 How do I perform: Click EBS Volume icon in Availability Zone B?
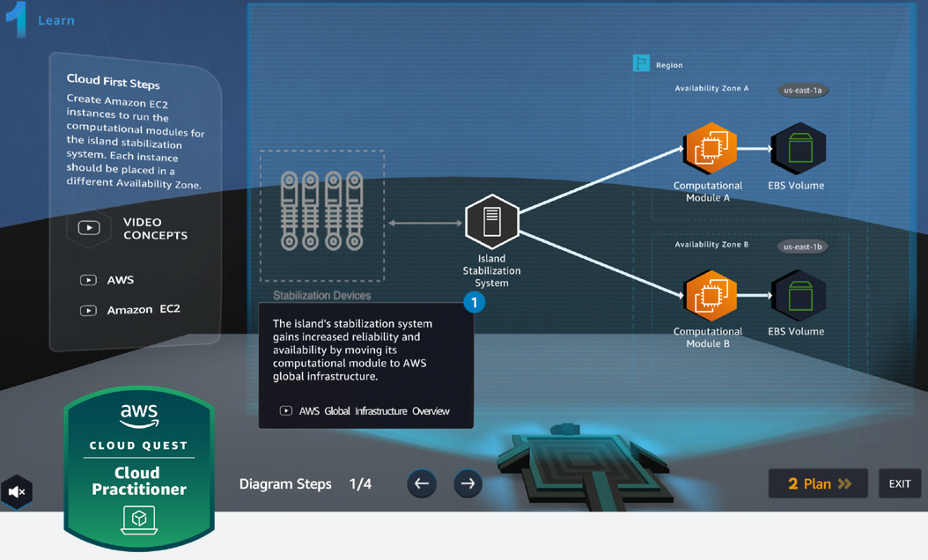(799, 295)
